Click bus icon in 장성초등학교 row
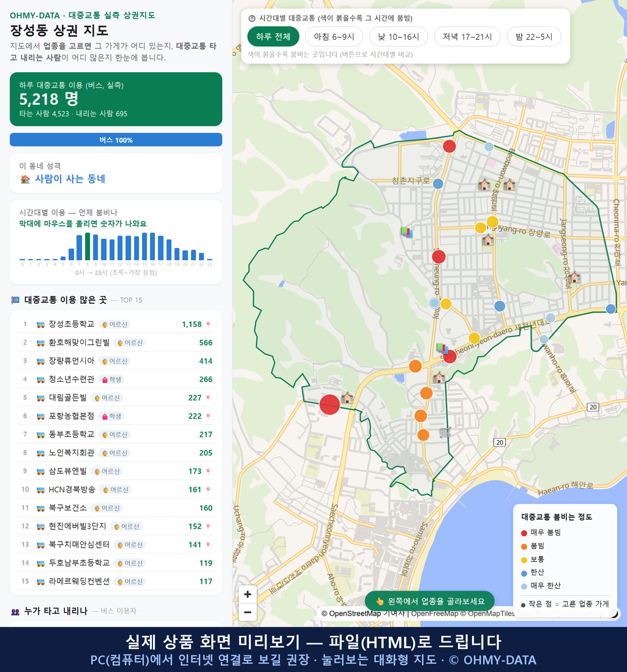This screenshot has height=672, width=627. tap(40, 324)
